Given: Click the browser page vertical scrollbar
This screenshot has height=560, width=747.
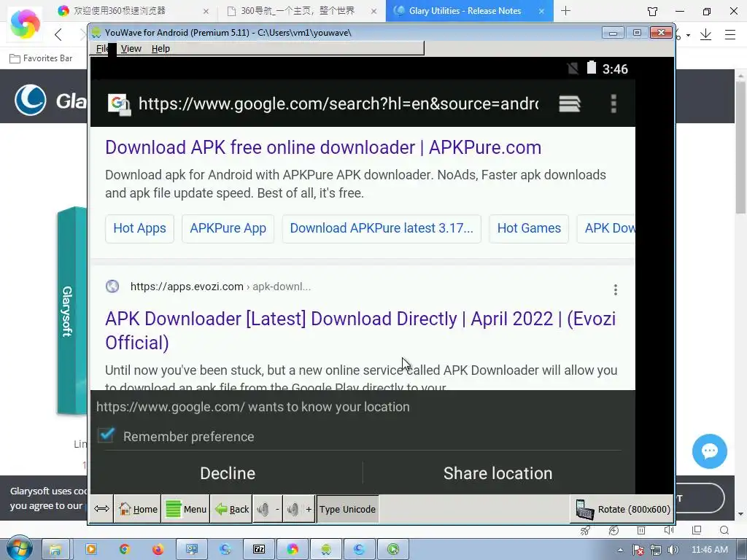Looking at the screenshot, I should (741, 147).
